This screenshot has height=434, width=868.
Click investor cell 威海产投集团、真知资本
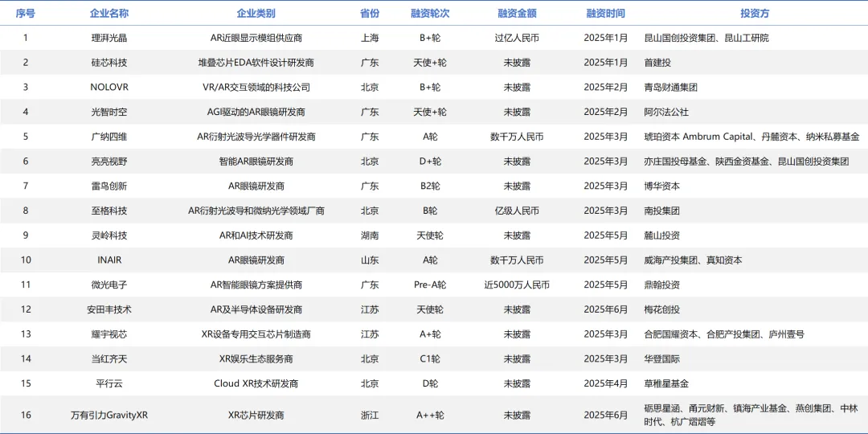click(694, 260)
